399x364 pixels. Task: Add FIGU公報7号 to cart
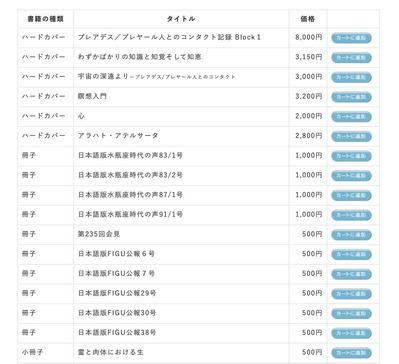point(351,274)
